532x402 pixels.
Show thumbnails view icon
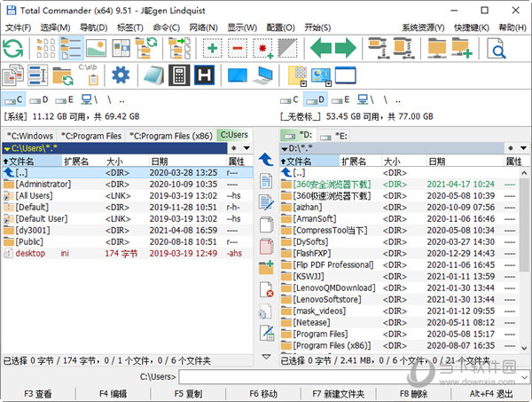(96, 49)
